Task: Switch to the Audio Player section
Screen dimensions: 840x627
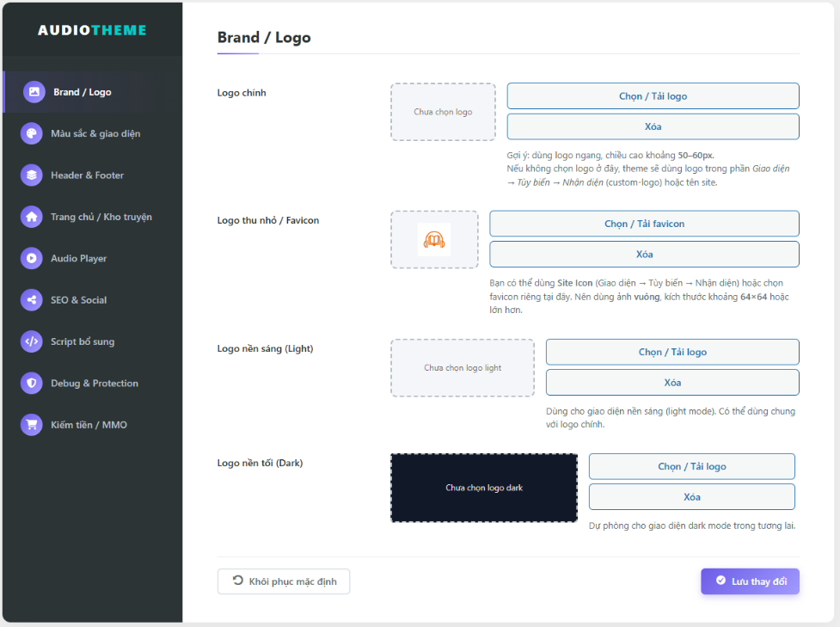Action: coord(78,258)
